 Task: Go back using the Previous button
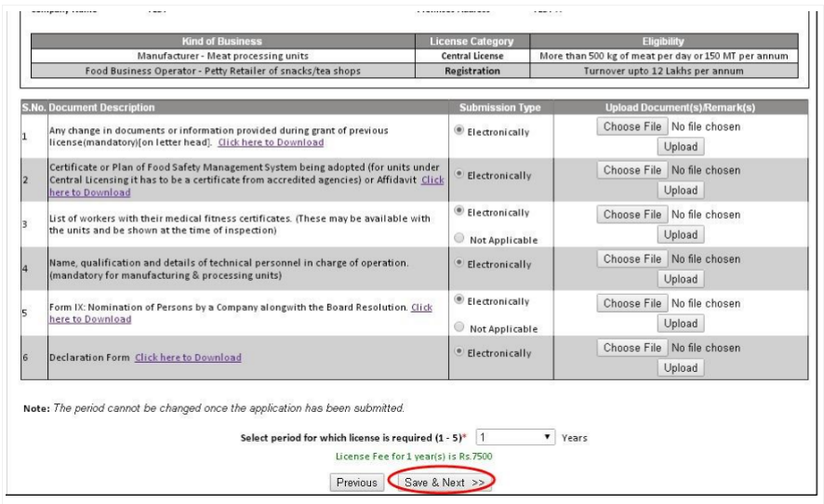tap(356, 483)
